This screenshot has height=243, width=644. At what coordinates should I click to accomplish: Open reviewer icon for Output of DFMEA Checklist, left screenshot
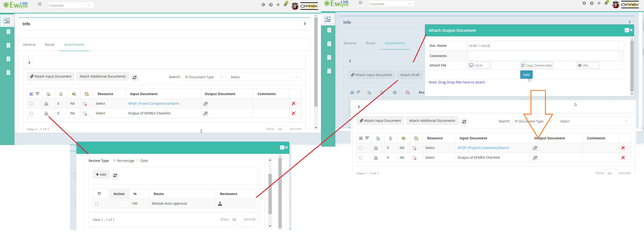click(x=46, y=113)
